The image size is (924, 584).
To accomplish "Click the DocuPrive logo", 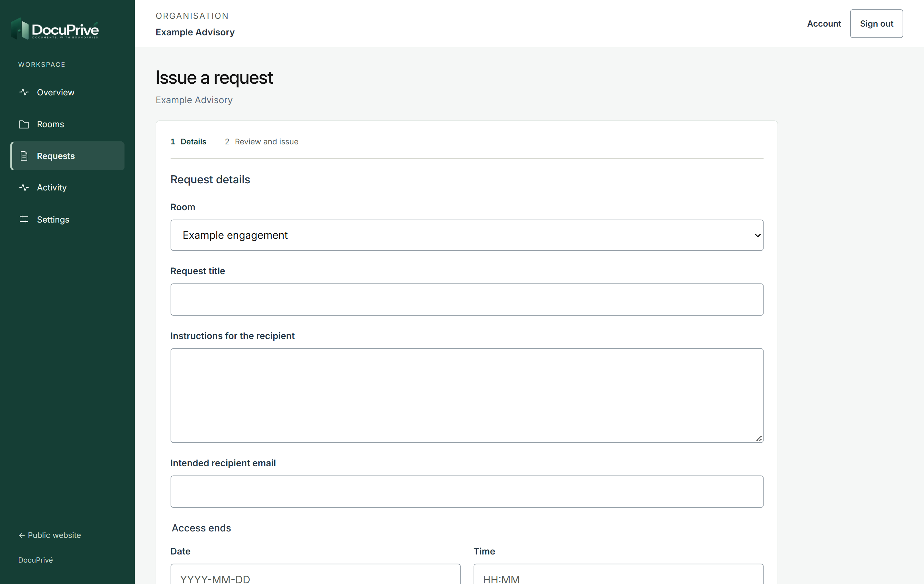I will point(55,29).
